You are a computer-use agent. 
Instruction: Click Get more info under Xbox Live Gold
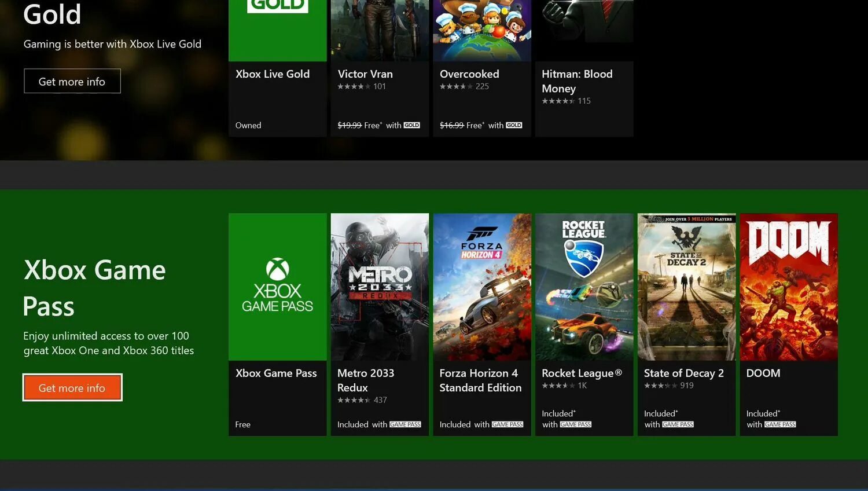click(72, 81)
